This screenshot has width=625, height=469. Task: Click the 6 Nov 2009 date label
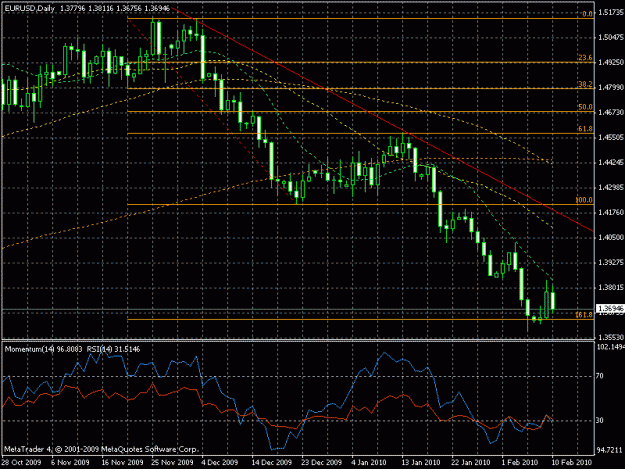coord(70,462)
